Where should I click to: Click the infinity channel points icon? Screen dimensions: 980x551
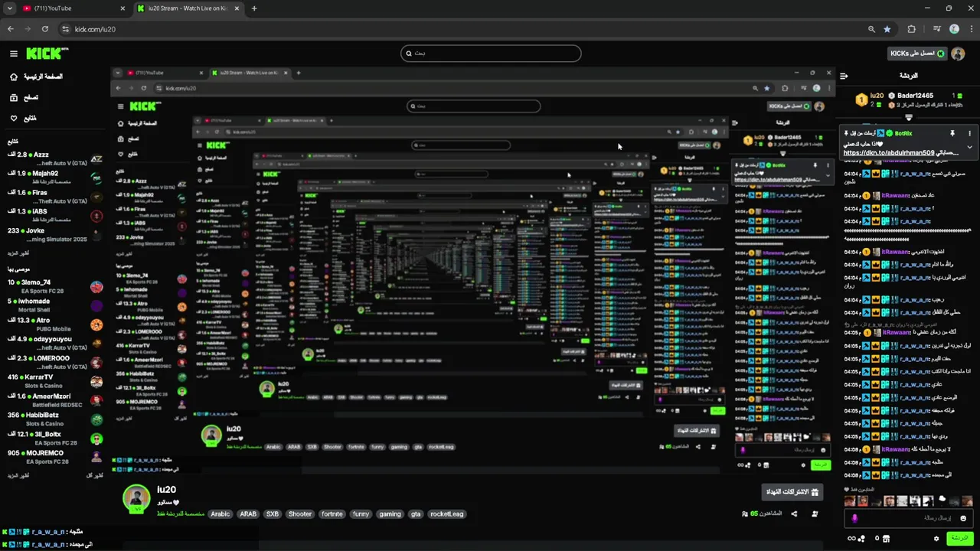(851, 539)
